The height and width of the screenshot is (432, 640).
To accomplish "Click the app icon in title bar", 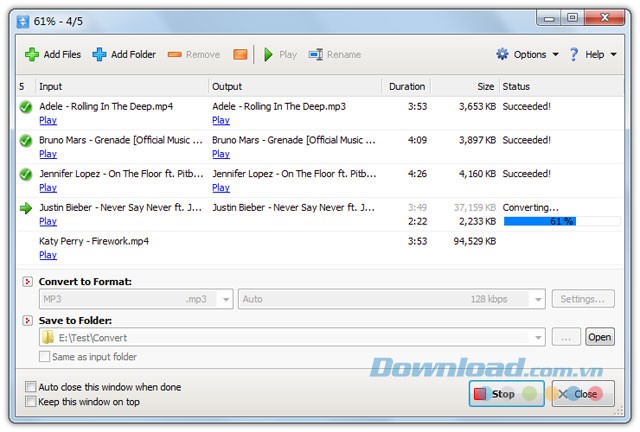I will (23, 21).
